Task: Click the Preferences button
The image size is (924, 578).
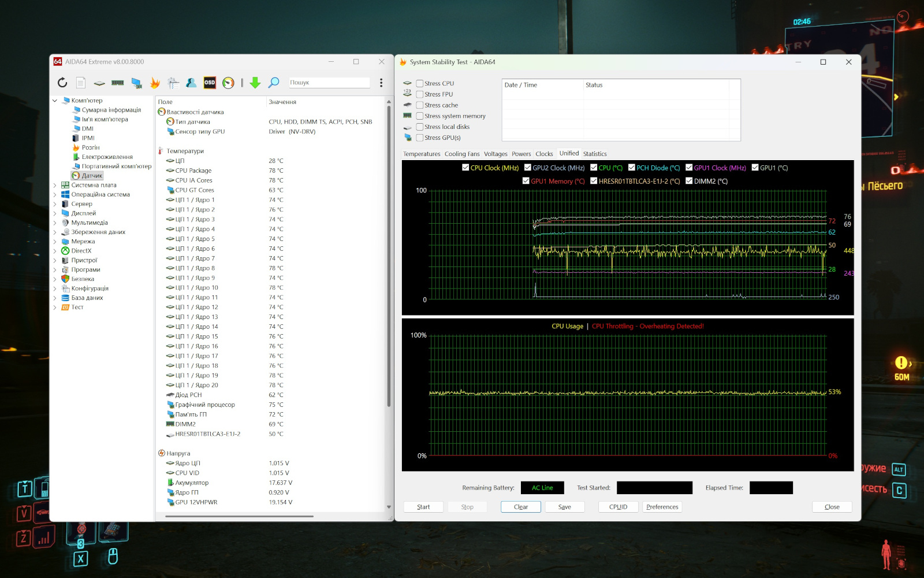Action: pos(662,507)
